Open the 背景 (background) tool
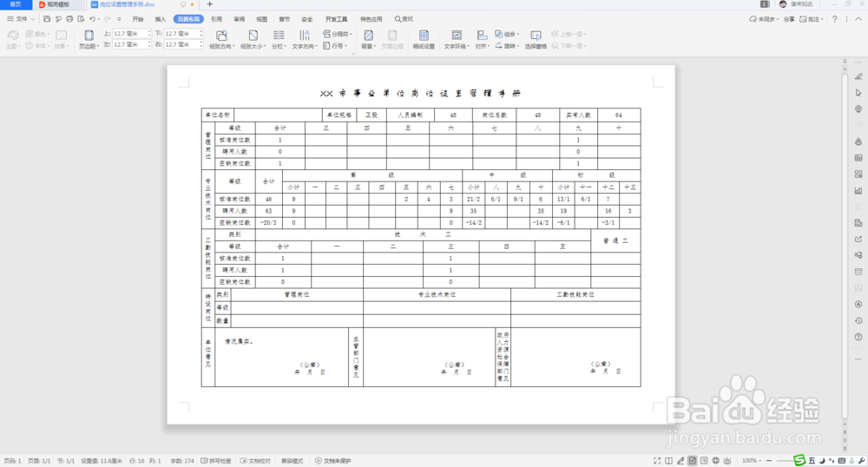This screenshot has width=868, height=467. [368, 39]
